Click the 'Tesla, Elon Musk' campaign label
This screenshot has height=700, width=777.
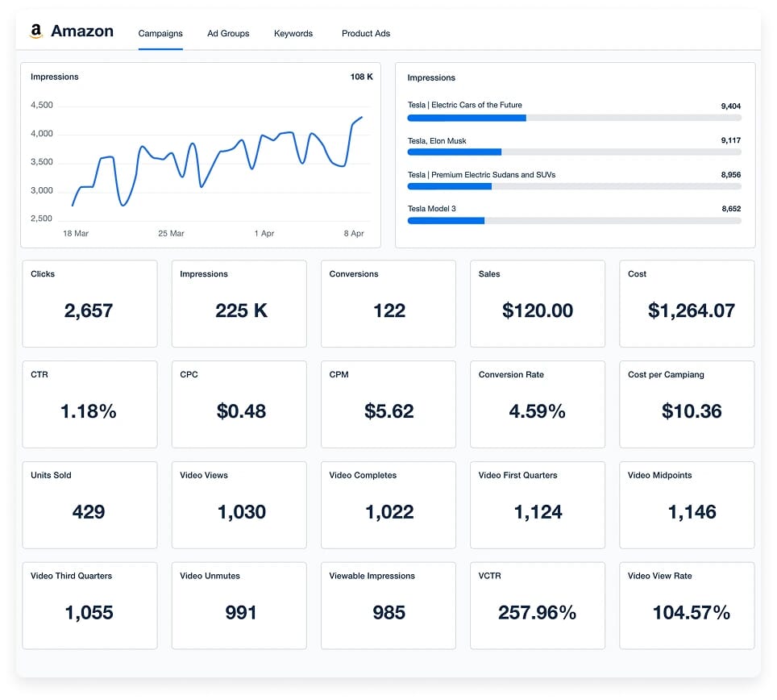tap(437, 141)
